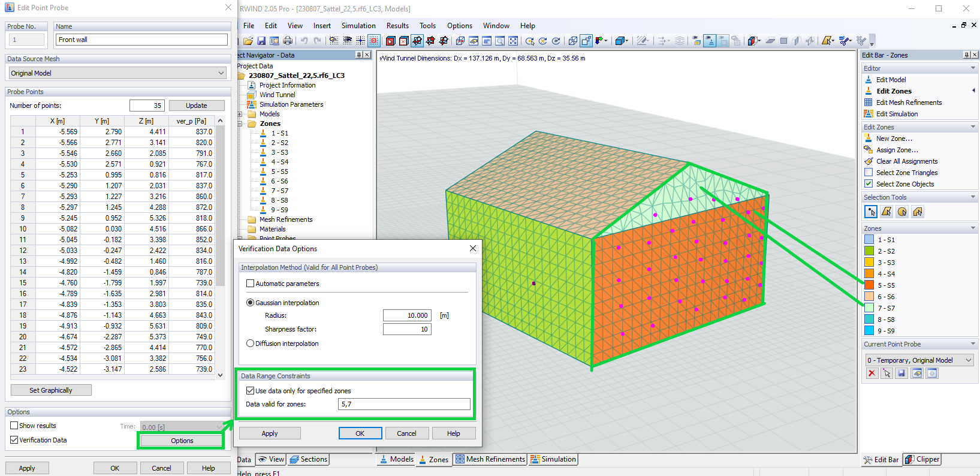Click the Edit Mesh Refinements grid icon

[869, 103]
